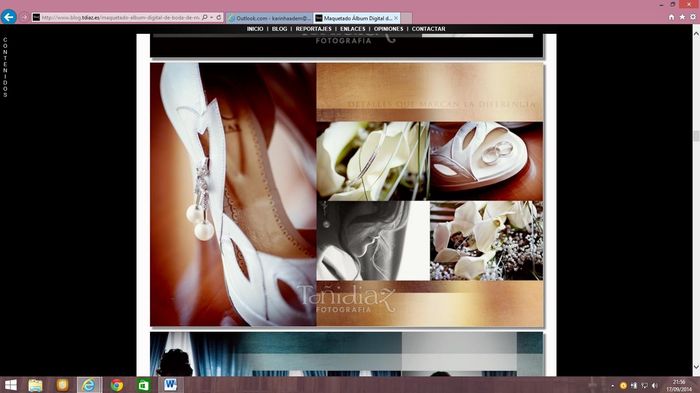Viewport: 700px width, 393px height.
Task: Restore down the browser window
Action: coord(673,4)
